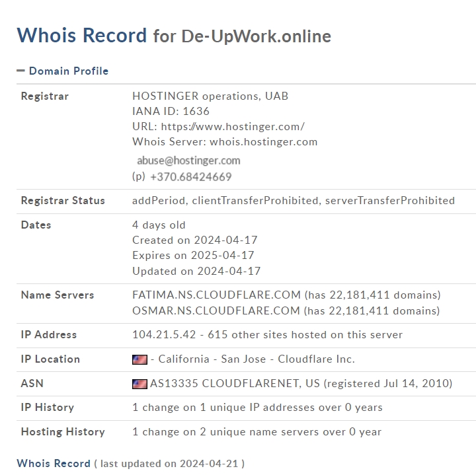Viewport: 476px width, 475px height.
Task: Click the Whois Record page title
Action: pos(82,35)
